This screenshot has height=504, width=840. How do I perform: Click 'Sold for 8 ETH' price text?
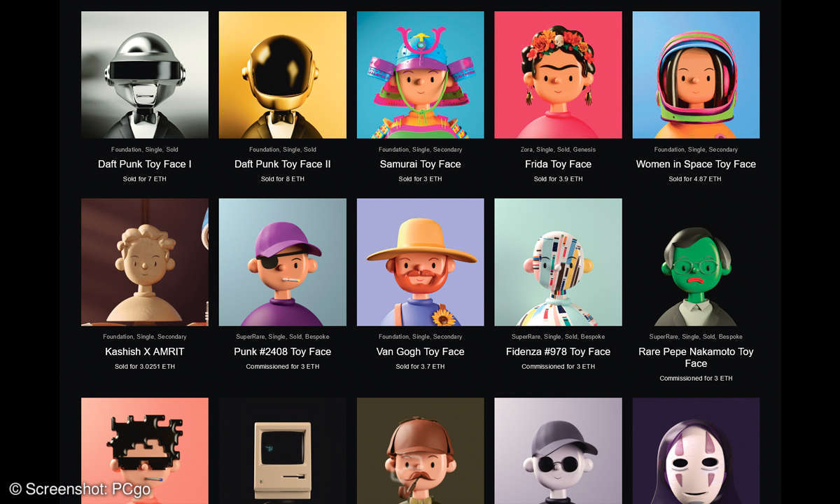pyautogui.click(x=282, y=179)
